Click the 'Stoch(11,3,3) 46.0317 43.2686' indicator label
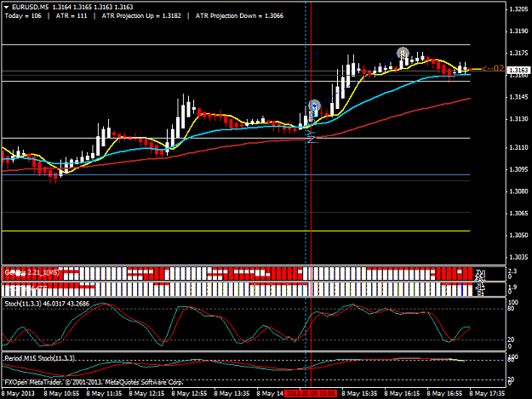532x399 pixels. pyautogui.click(x=47, y=304)
